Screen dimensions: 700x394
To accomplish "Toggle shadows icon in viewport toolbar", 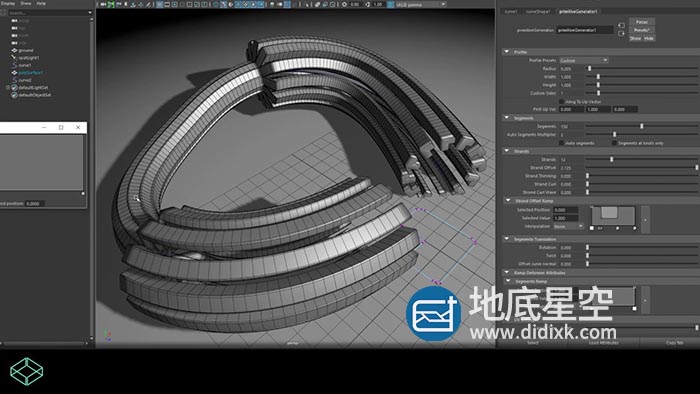I will [x=261, y=4].
